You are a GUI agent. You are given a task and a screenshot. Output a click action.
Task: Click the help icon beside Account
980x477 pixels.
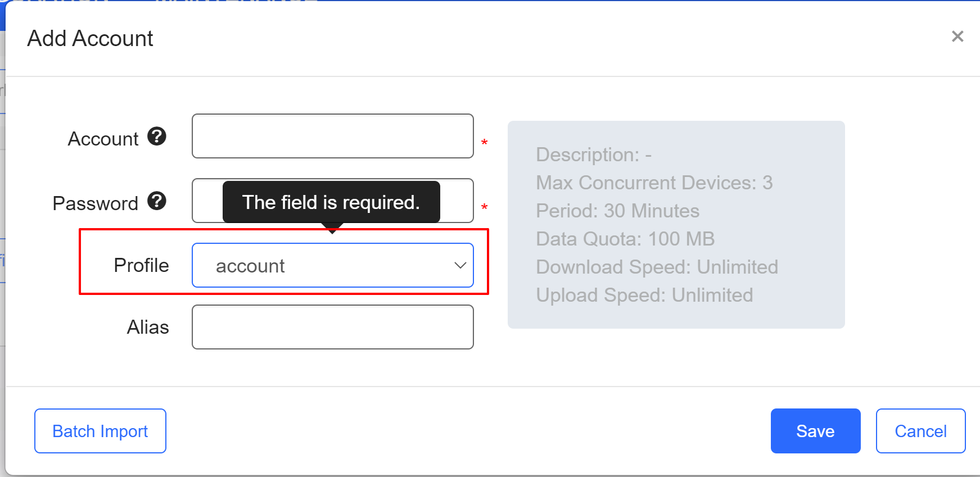157,137
